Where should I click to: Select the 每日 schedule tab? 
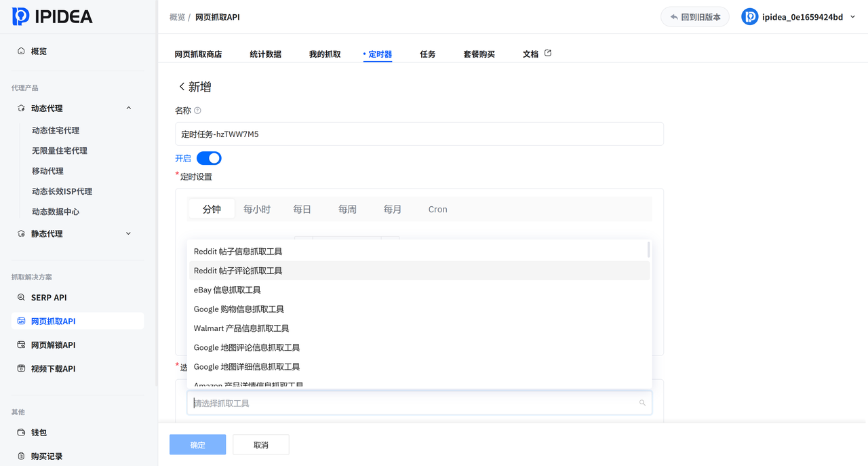302,209
